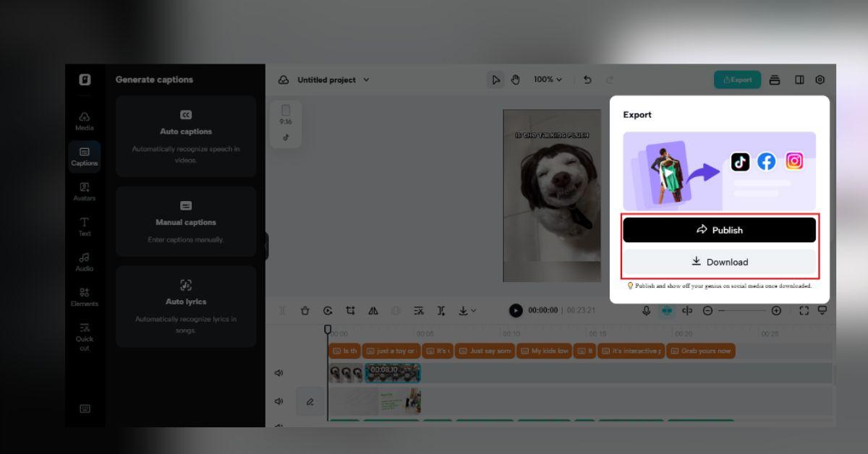This screenshot has height=454, width=868.
Task: Switch to the hand pan tool
Action: pyautogui.click(x=516, y=80)
